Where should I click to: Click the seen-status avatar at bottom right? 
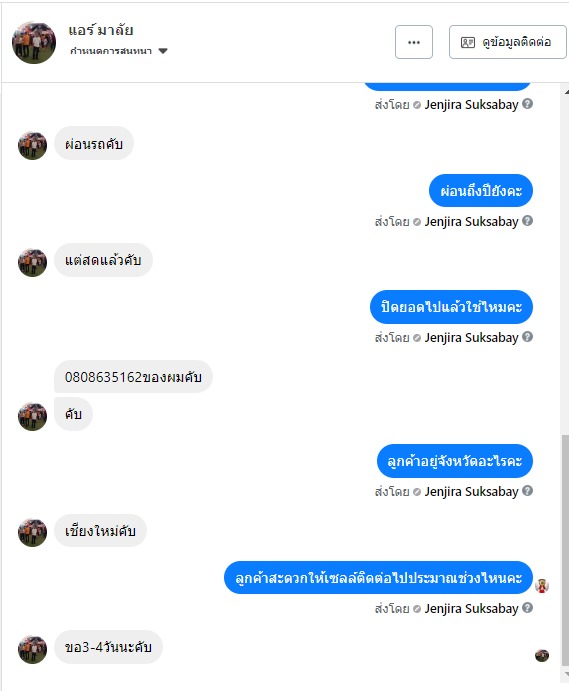542,656
